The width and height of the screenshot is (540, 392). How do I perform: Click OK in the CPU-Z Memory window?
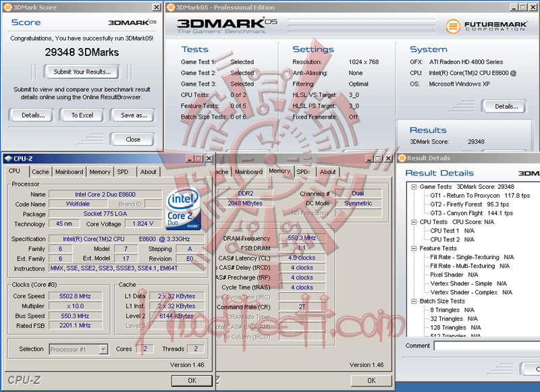tap(371, 381)
